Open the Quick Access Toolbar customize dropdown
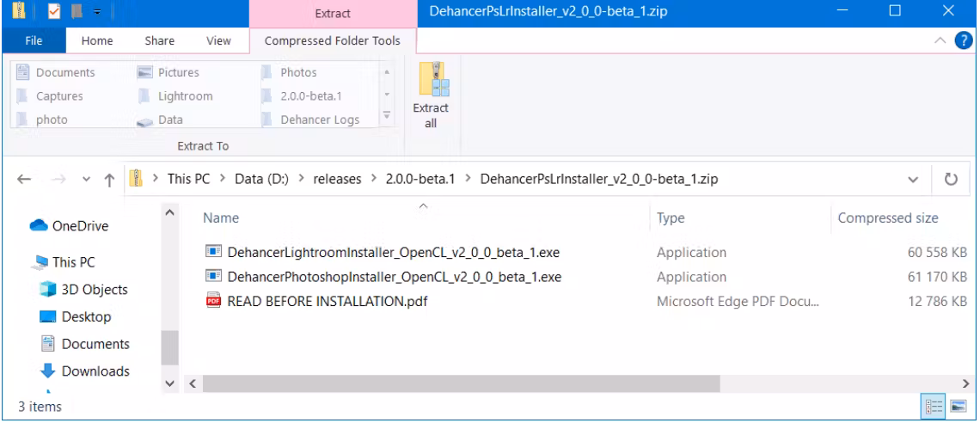 97,11
